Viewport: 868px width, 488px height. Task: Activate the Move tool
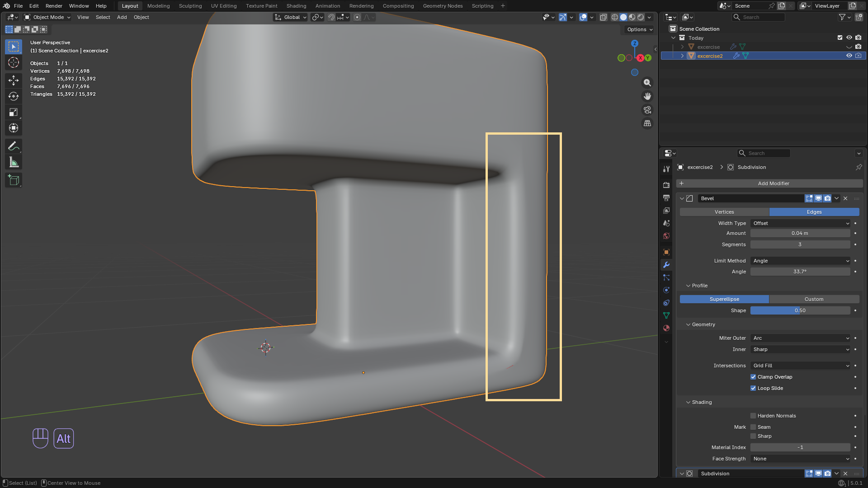pyautogui.click(x=14, y=80)
